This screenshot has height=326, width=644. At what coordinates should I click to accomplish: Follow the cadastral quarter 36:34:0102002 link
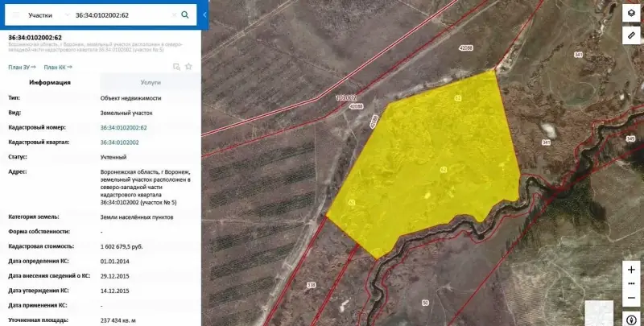point(119,142)
